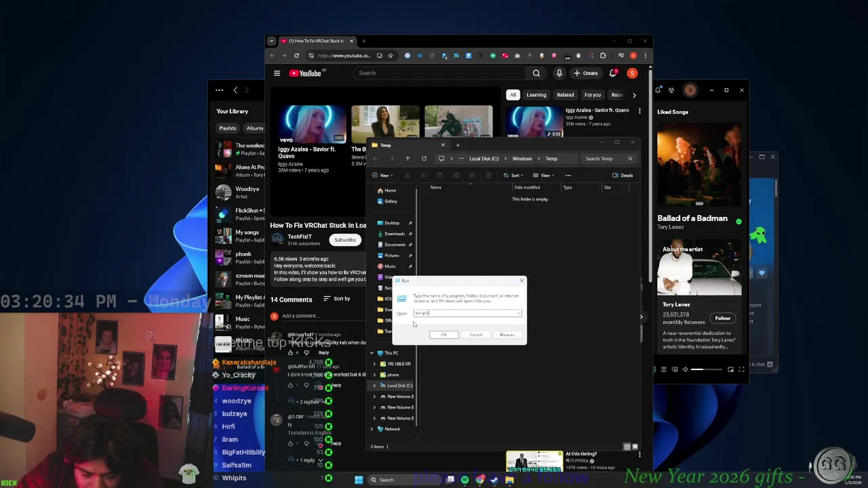Select the Windows breadcrumb in address bar
This screenshot has height=488, width=868.
[522, 159]
